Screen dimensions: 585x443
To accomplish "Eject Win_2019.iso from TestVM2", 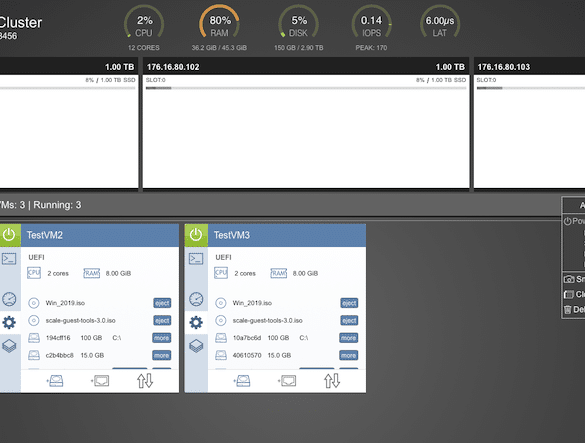I will (162, 303).
